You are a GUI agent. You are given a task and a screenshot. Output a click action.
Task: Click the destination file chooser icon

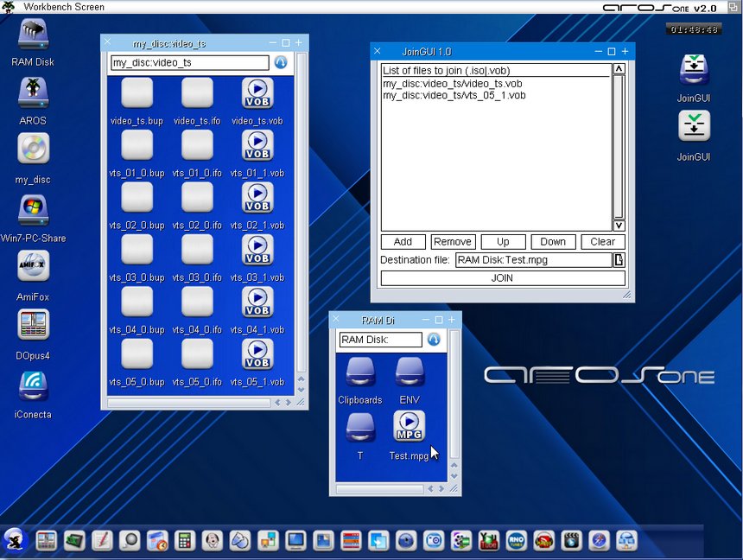tap(619, 260)
